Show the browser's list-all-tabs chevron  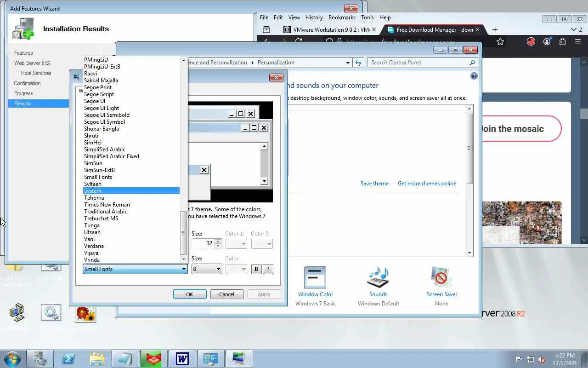pos(574,29)
